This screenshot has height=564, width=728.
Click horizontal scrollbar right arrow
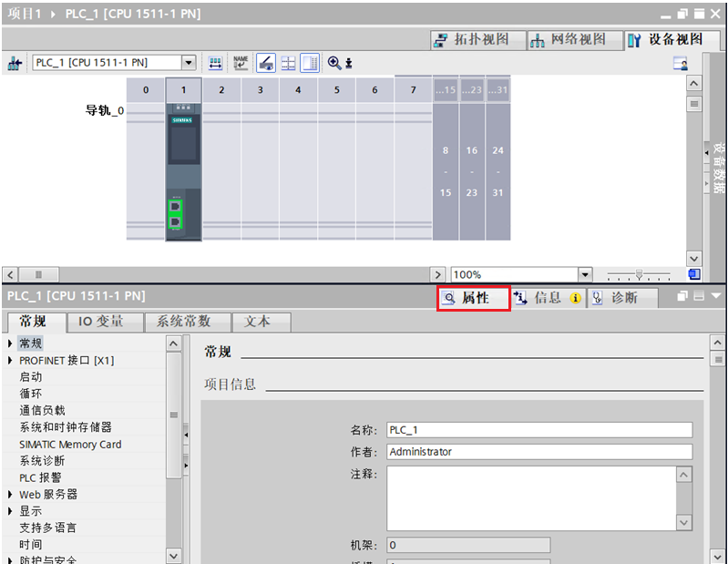click(x=437, y=274)
